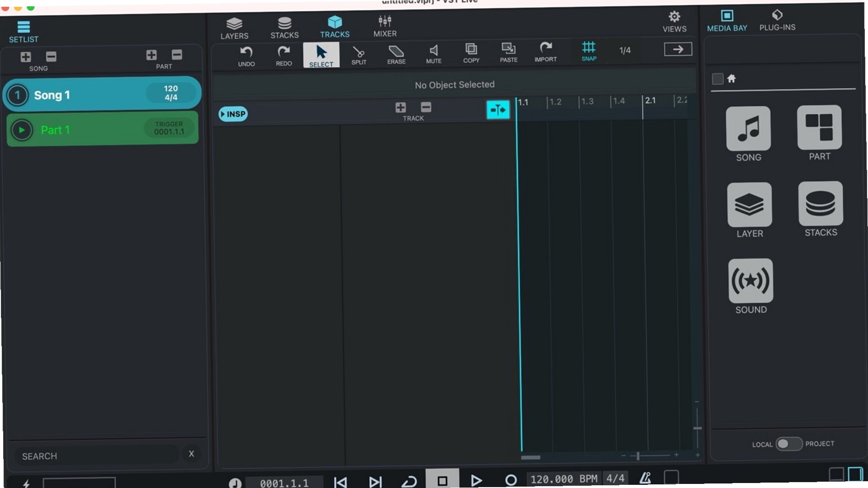Click the Paste tool
This screenshot has width=868, height=488.
click(508, 53)
